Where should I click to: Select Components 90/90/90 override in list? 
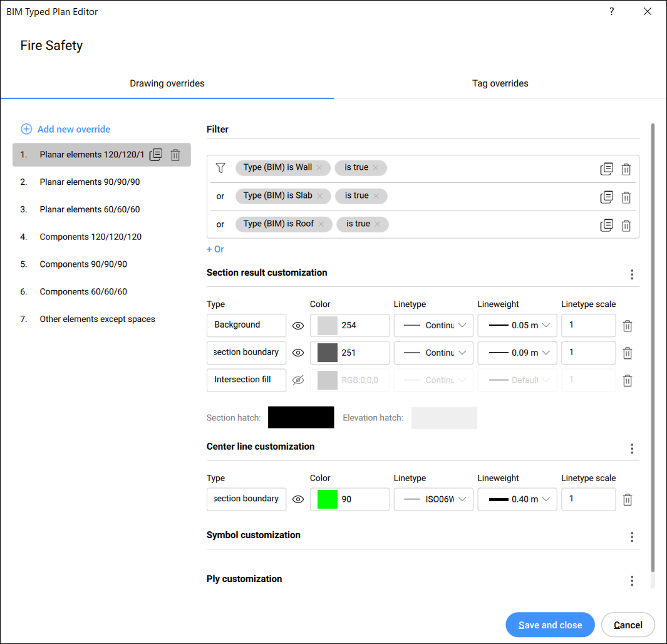click(x=83, y=264)
